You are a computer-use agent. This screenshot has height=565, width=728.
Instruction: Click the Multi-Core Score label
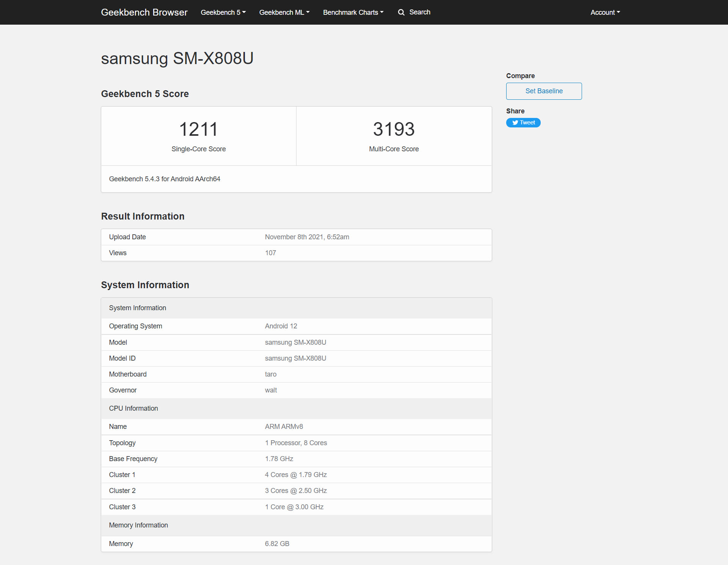[394, 149]
